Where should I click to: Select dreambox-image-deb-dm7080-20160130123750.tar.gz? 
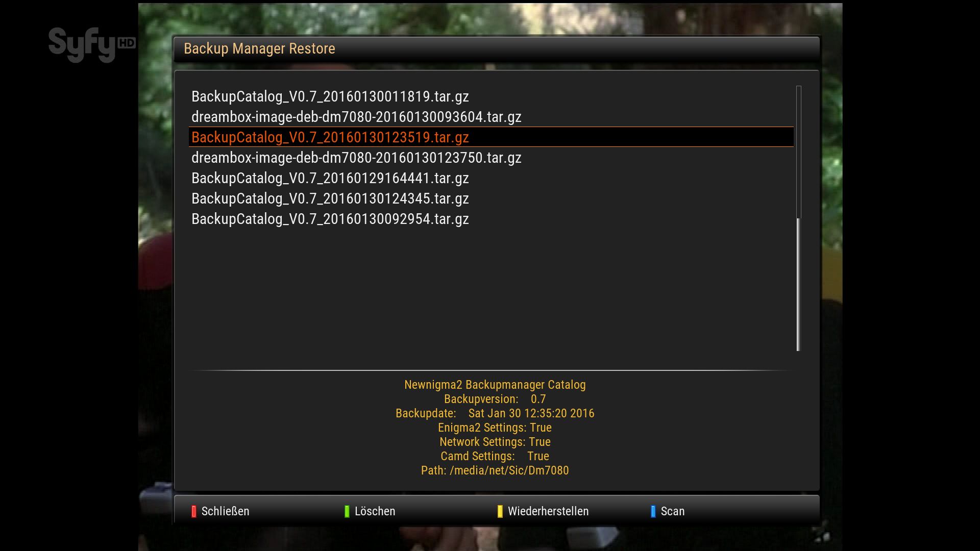click(x=491, y=158)
